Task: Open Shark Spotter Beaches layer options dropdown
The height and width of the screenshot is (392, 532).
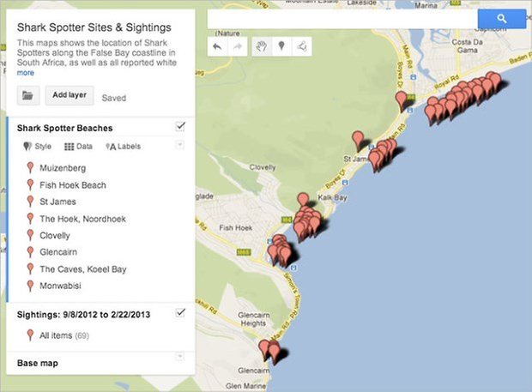Action: (x=180, y=145)
